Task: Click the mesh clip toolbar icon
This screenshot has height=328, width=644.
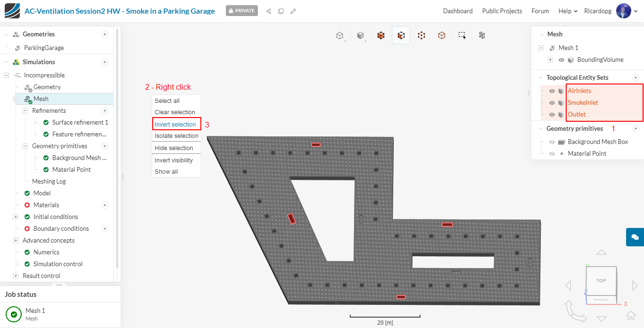Action: 482,35
